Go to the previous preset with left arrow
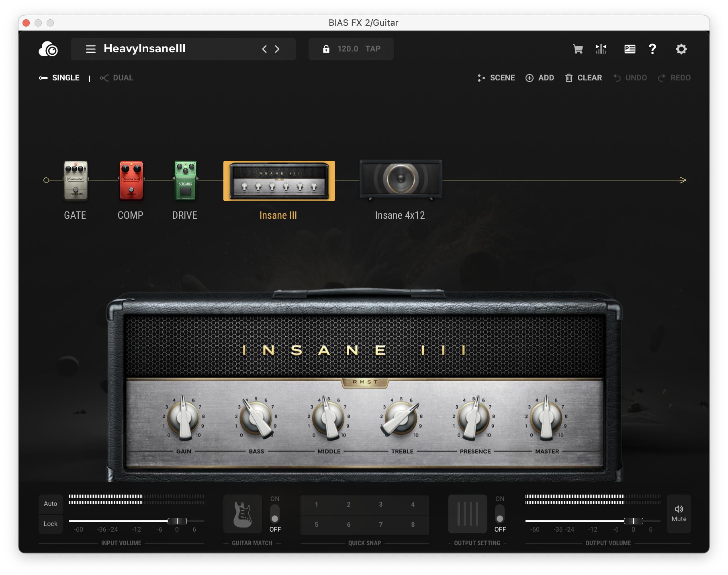This screenshot has height=575, width=728. (264, 49)
